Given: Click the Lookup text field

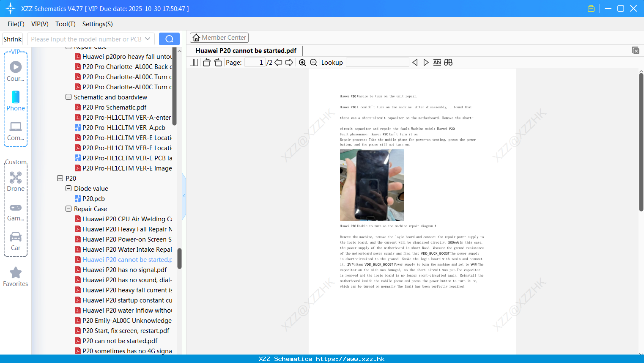Looking at the screenshot, I should click(x=378, y=63).
